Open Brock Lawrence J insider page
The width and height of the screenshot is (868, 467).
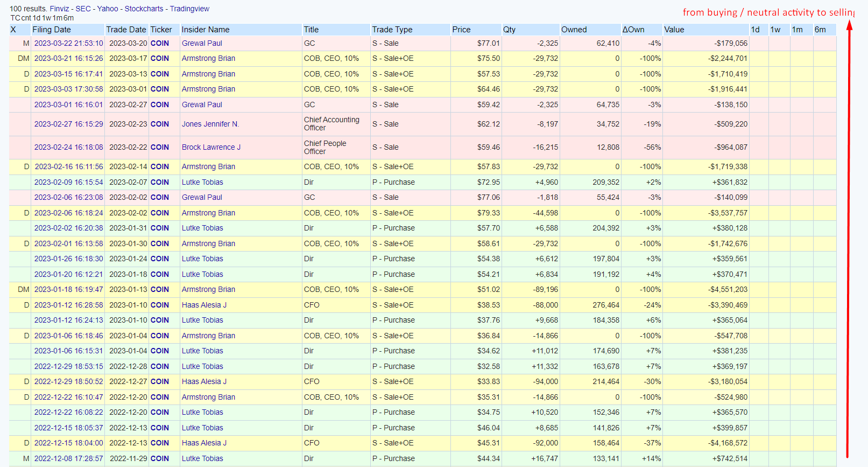pos(211,147)
